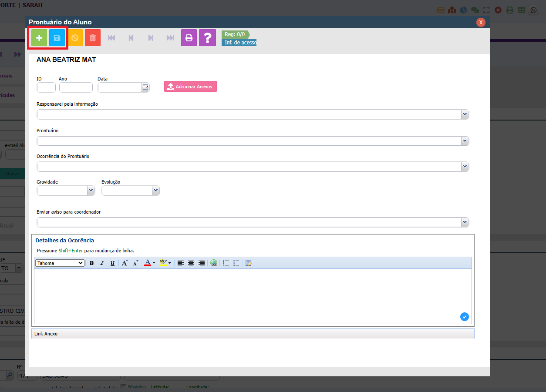Image resolution: width=546 pixels, height=392 pixels.
Task: Expand the Responsavel pela informação dropdown
Action: [465, 114]
